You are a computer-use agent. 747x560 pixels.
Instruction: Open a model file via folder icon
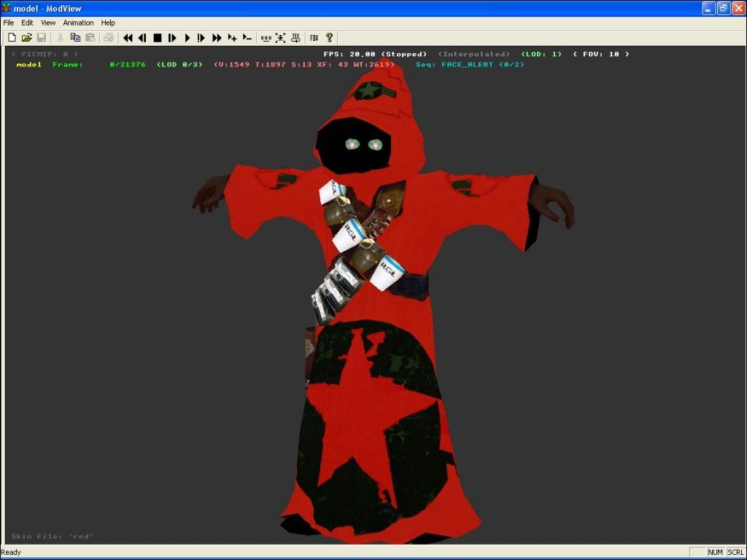26,38
